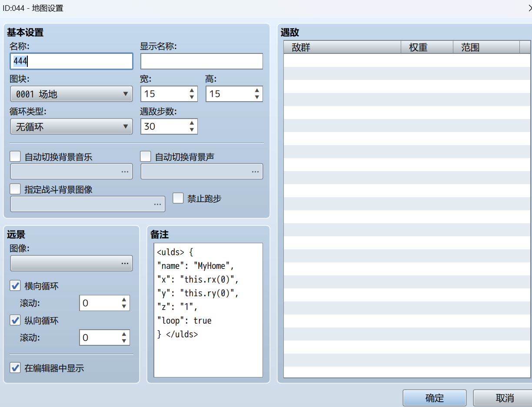
Task: Click the 敌群 column header
Action: [342, 47]
